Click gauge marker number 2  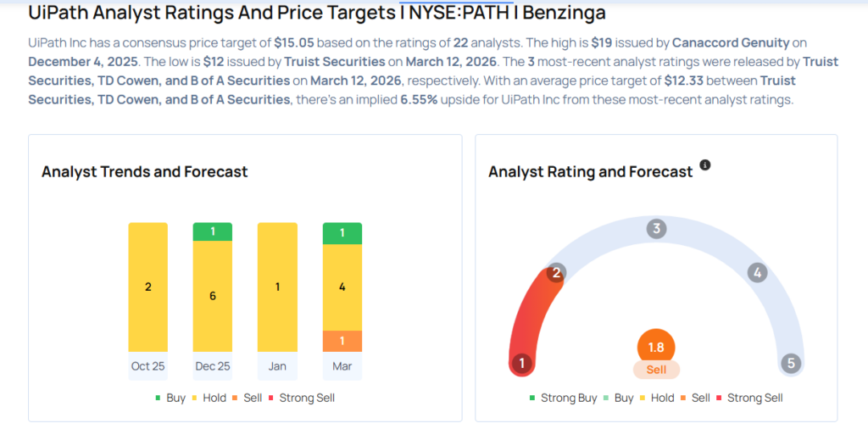tap(557, 272)
